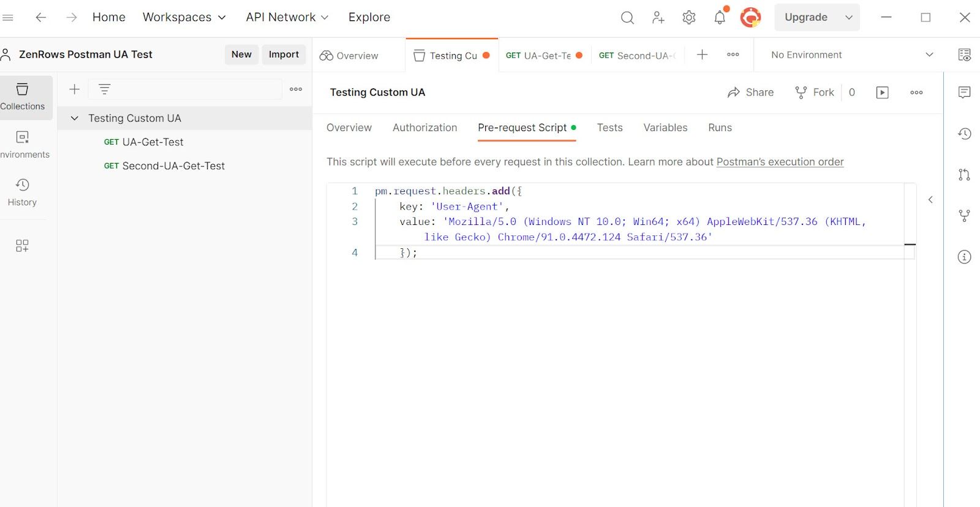Screen dimensions: 980x507
Task: Open Collections in the sidebar
Action: [x=23, y=97]
